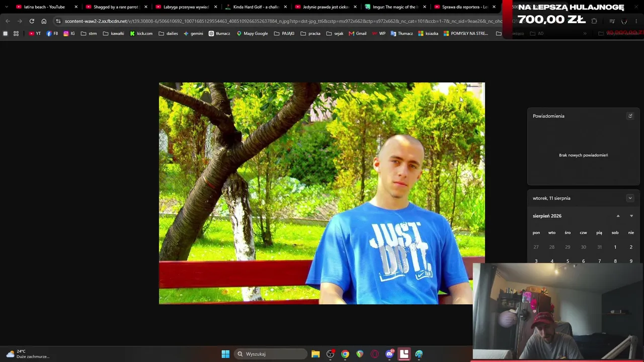Viewport: 644px width, 362px height.
Task: Open the pracka bookmark folder
Action: (310, 34)
